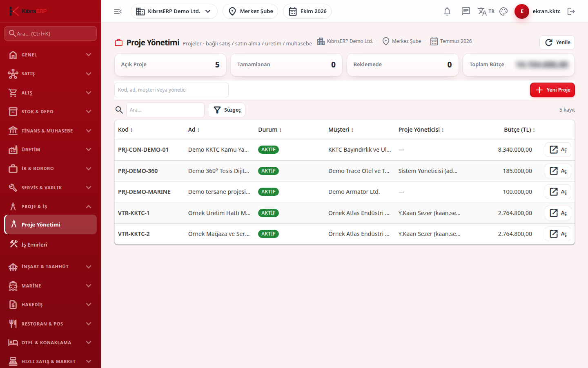Click the magnifier icon beside the table search
The image size is (588, 368).
(119, 110)
